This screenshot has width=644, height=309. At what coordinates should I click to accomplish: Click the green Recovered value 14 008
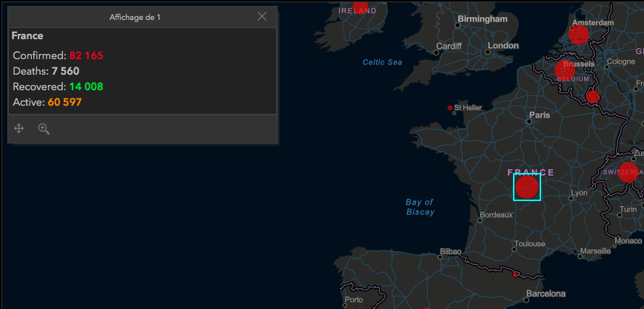(x=86, y=86)
